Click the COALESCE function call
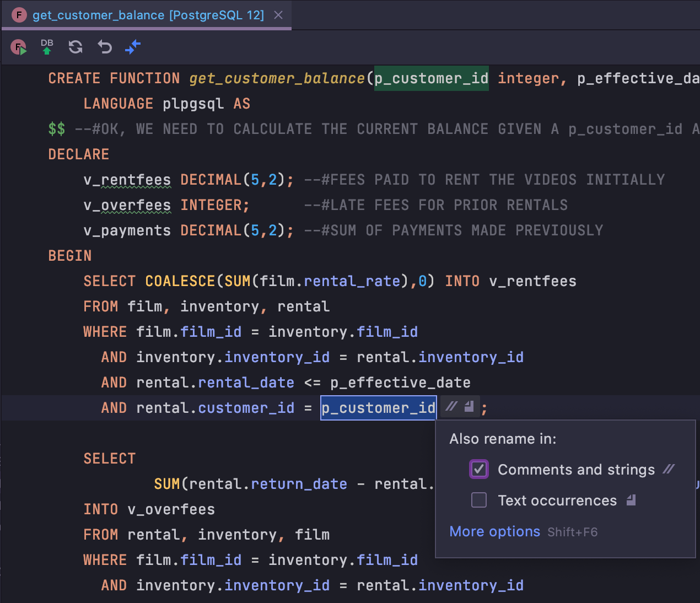This screenshot has width=700, height=603. (x=180, y=281)
